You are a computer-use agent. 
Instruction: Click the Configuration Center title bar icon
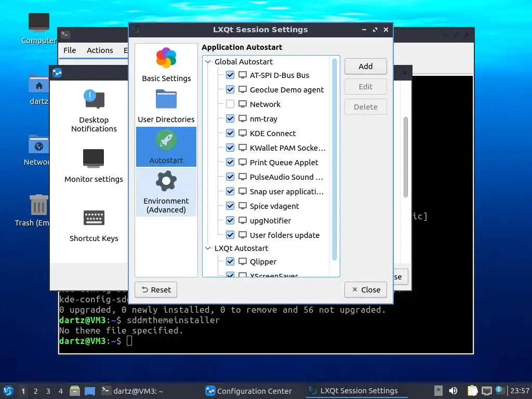click(57, 73)
